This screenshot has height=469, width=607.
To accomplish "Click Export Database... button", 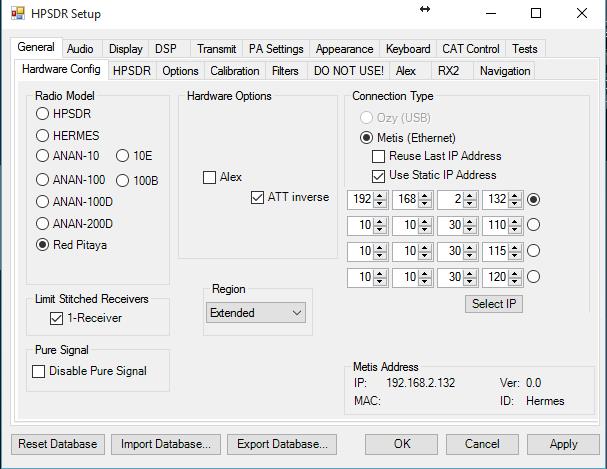I will 282,444.
